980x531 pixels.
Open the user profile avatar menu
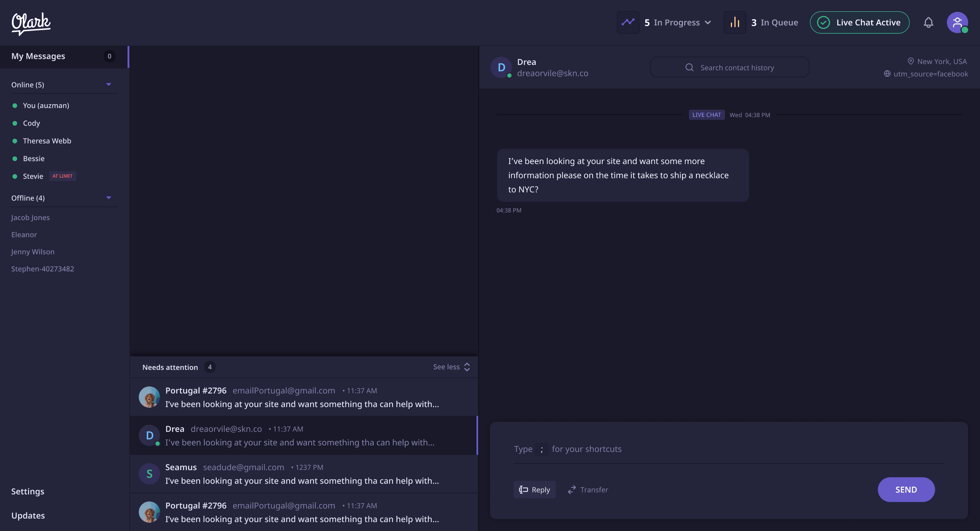[957, 22]
